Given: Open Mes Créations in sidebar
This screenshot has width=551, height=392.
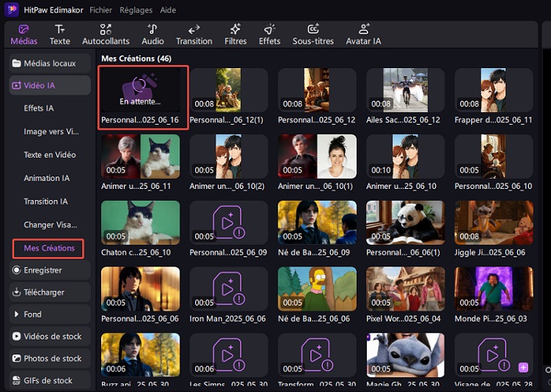Looking at the screenshot, I should click(49, 249).
